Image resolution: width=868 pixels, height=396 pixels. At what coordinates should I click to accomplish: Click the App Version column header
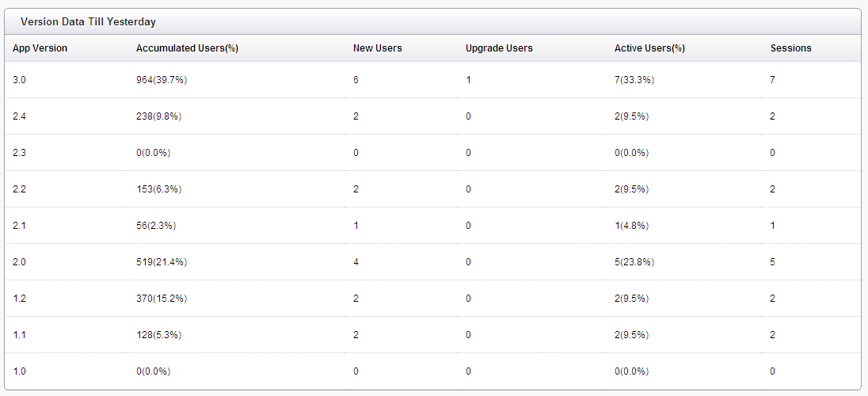point(40,48)
